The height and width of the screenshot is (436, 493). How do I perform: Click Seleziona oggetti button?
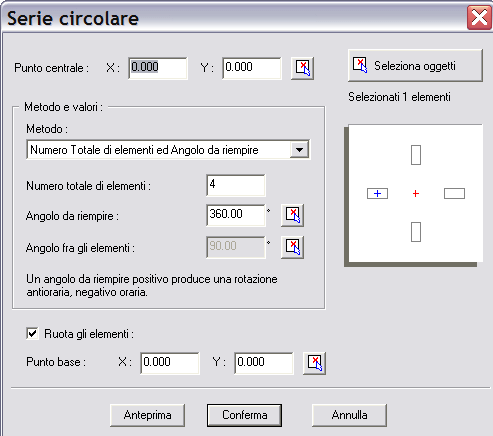click(415, 65)
